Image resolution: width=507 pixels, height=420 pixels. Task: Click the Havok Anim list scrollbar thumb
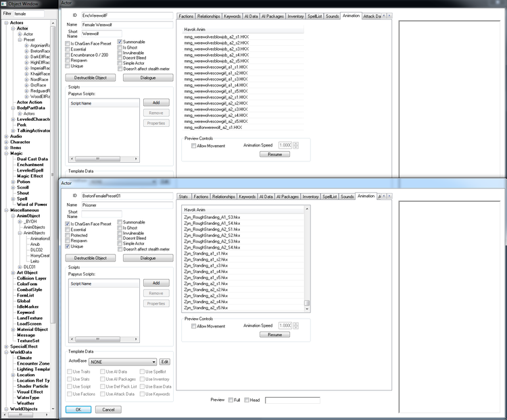tap(307, 303)
